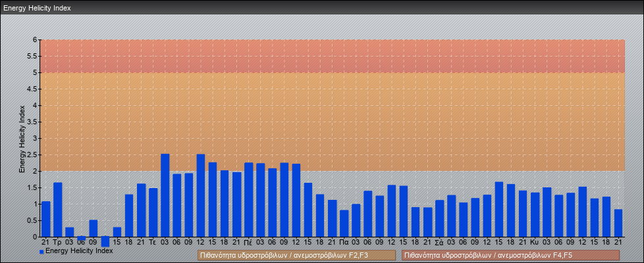Select the F2,F3 probability legend box
Viewport: 644px width, 263px height.
pyautogui.click(x=296, y=254)
